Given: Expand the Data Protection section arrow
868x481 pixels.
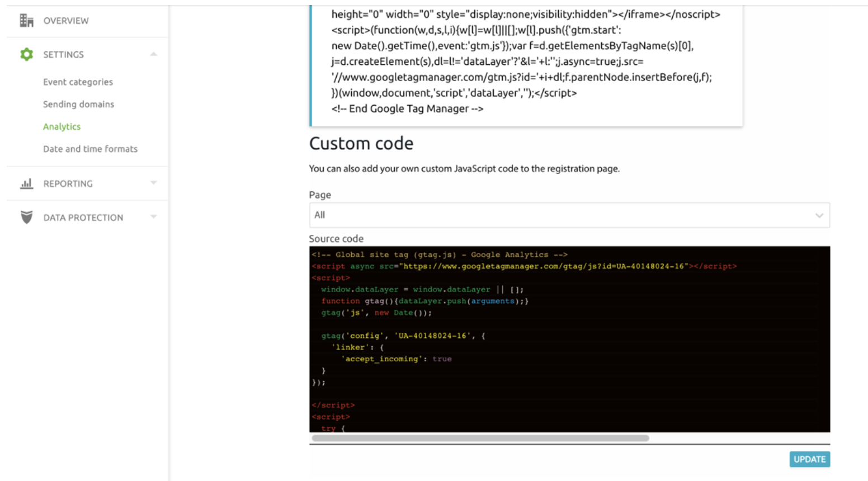Looking at the screenshot, I should pos(153,217).
